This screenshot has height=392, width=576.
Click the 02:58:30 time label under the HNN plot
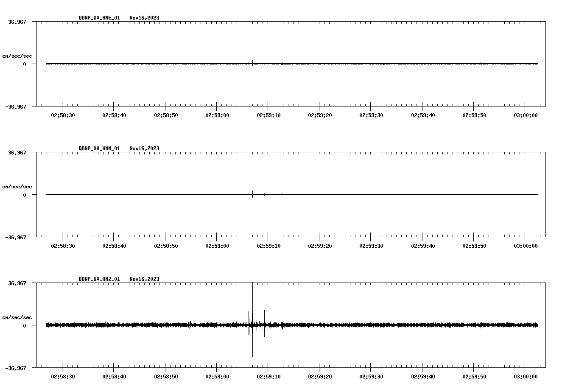tap(63, 246)
